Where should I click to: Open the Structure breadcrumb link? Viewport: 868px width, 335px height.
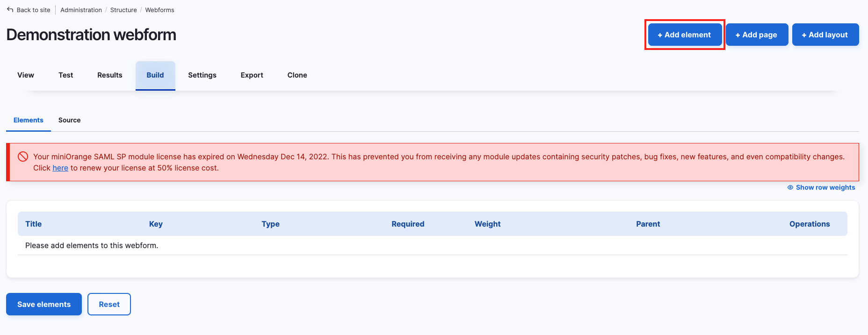123,10
